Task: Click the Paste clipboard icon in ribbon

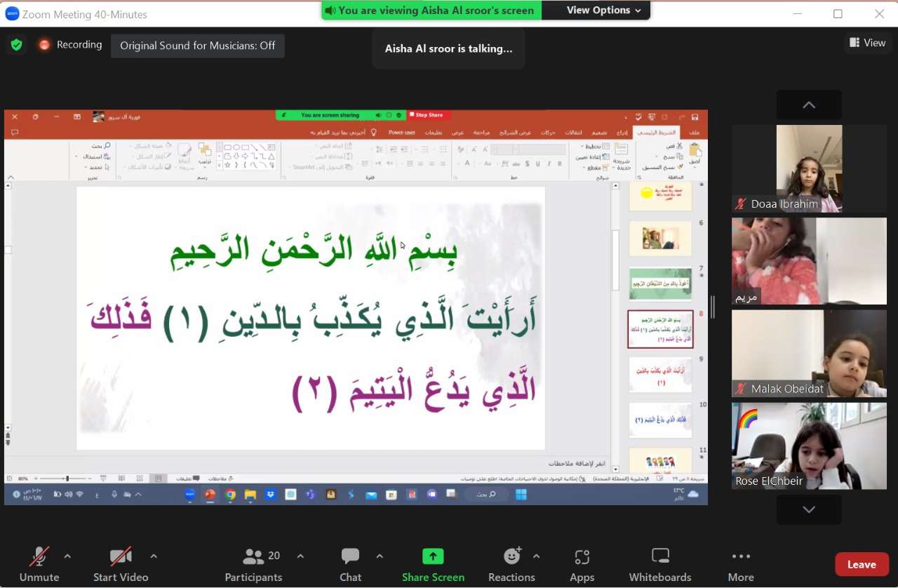Action: pos(695,151)
